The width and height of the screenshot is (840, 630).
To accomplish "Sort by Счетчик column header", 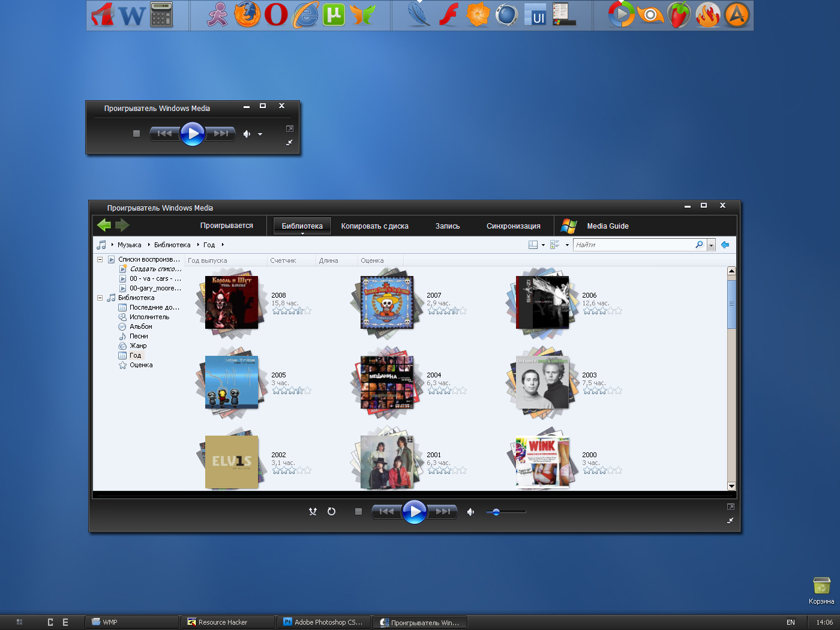I will (291, 260).
